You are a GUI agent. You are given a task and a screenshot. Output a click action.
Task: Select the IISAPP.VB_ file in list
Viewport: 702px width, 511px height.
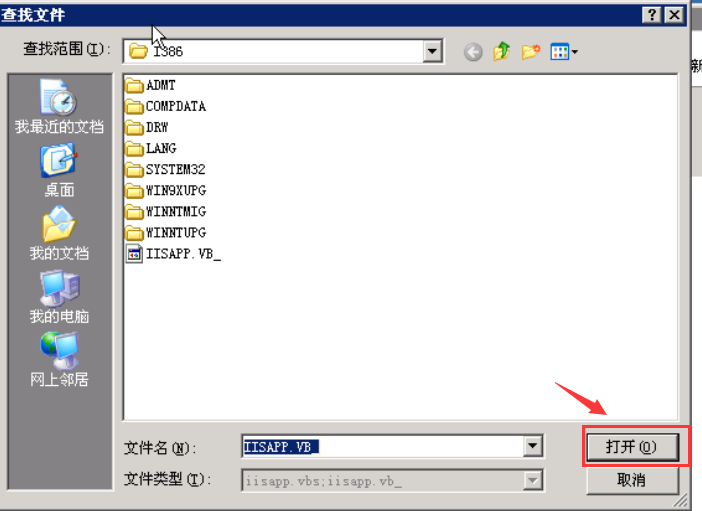tap(174, 254)
